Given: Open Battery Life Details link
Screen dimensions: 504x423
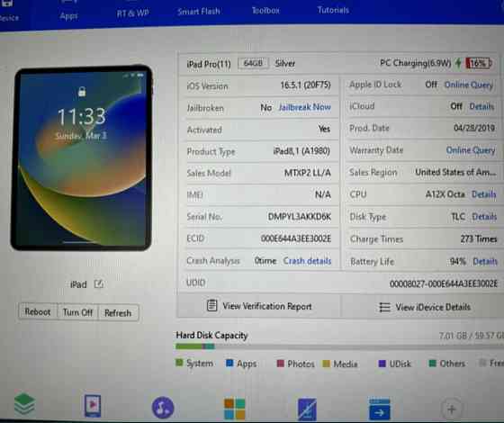Looking at the screenshot, I should [485, 262].
